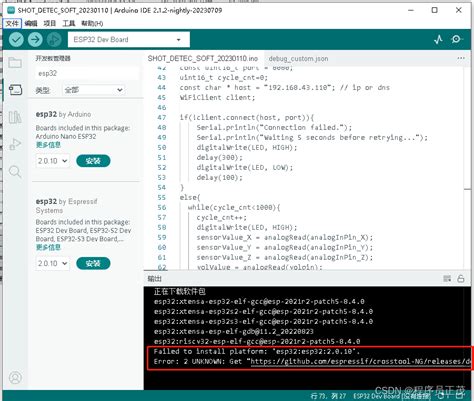This screenshot has width=474, height=401.
Task: Click Arduino Nano ESP32 board text
Action: (x=66, y=136)
